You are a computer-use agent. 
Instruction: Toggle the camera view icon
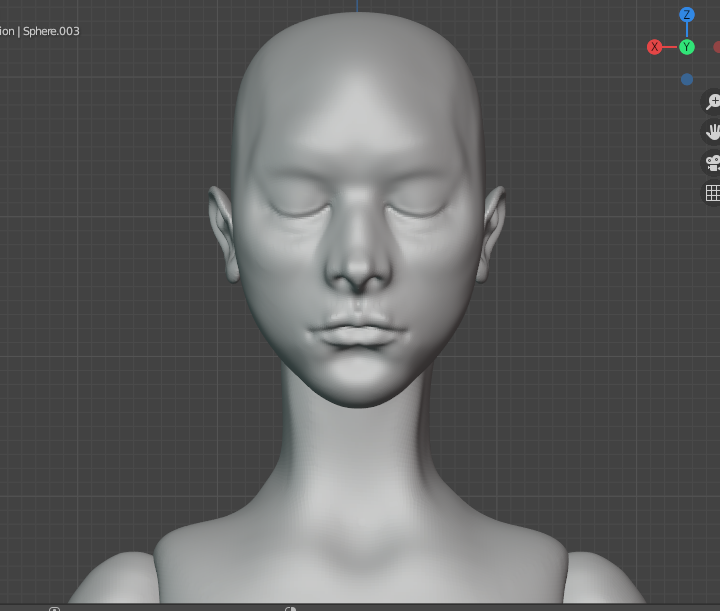pyautogui.click(x=713, y=163)
